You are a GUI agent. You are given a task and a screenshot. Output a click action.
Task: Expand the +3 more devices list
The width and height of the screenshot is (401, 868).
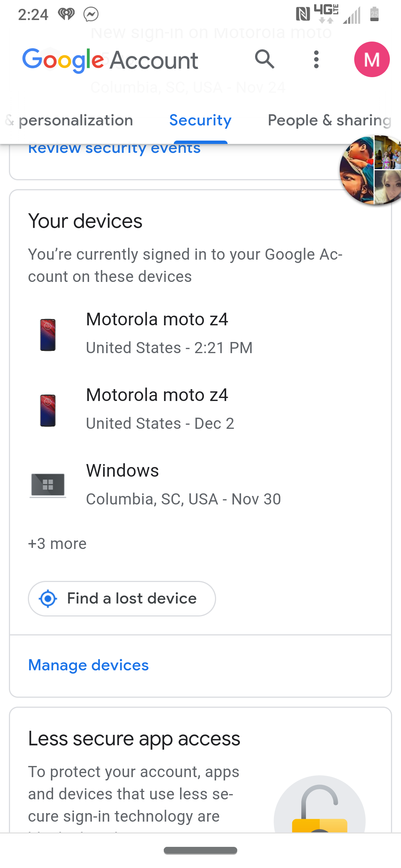click(x=57, y=544)
